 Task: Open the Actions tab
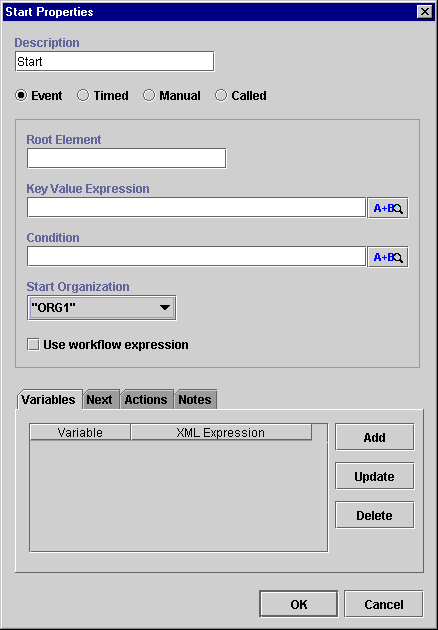146,400
